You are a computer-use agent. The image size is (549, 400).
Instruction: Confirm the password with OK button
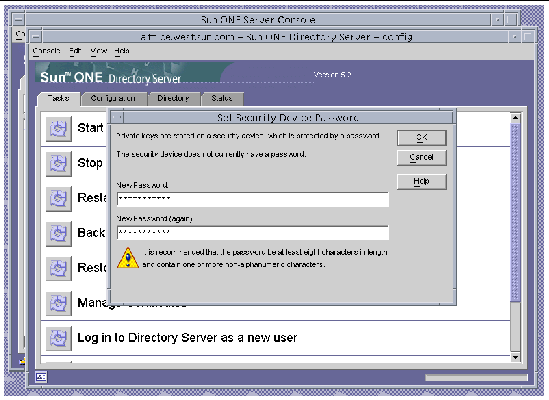click(x=422, y=138)
